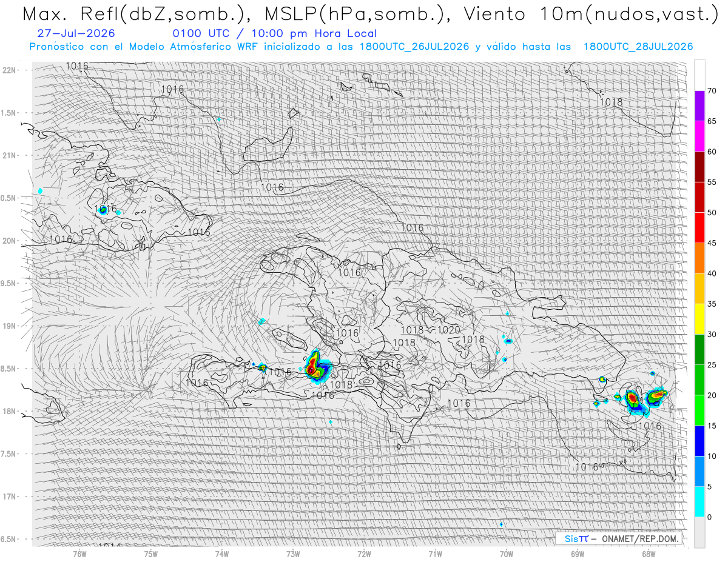Viewport: 728px width, 562px height.
Task: Pick the dark blue 10-15 dBZ colorbar band
Action: (x=699, y=441)
